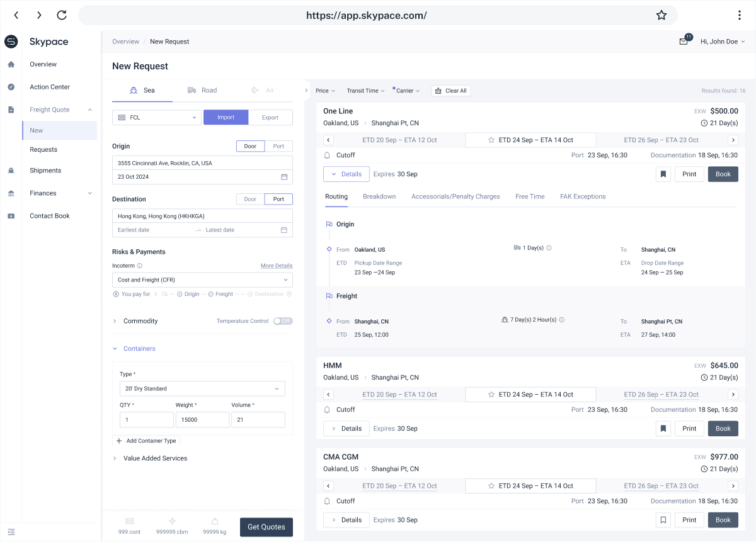Image resolution: width=756 pixels, height=542 pixels.
Task: Collapse sidebar using bottom-left menu icon
Action: [11, 532]
